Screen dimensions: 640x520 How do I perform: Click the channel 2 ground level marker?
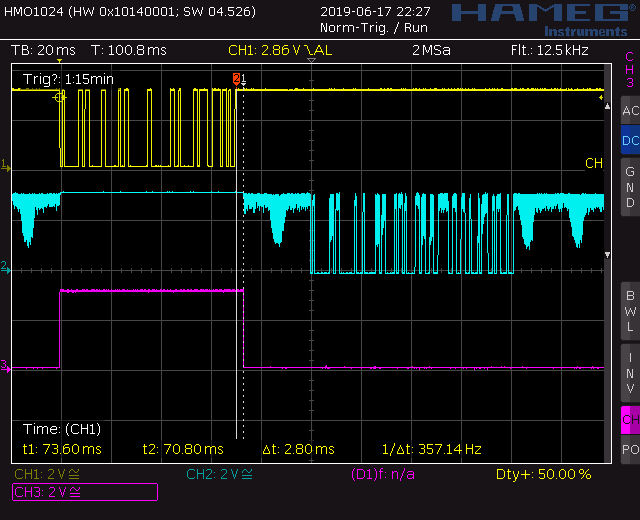click(x=5, y=267)
